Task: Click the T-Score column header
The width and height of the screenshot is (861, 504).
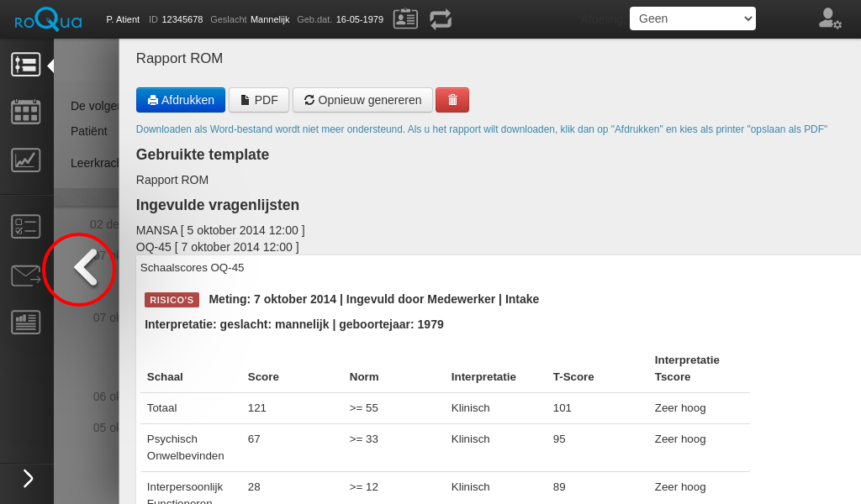Action: tap(573, 376)
